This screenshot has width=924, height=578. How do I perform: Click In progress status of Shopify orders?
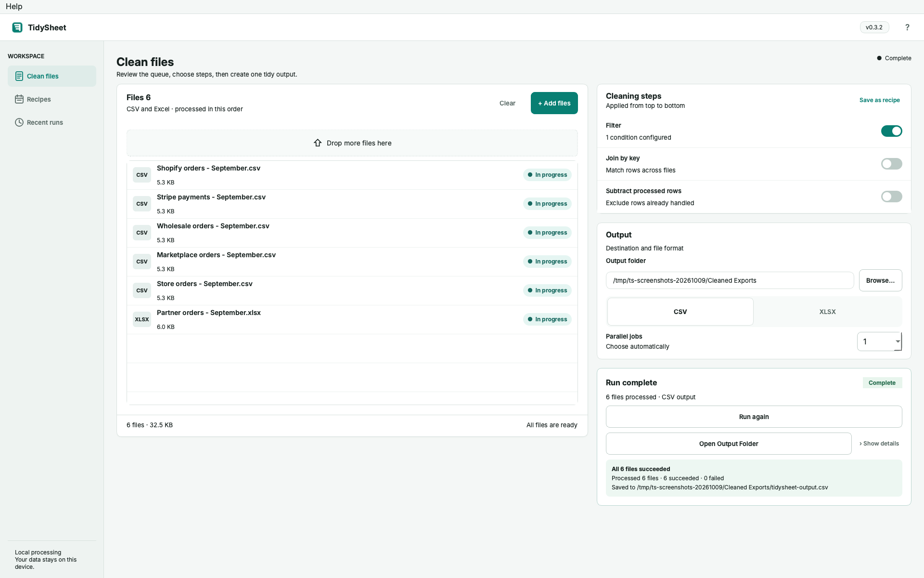(x=547, y=175)
